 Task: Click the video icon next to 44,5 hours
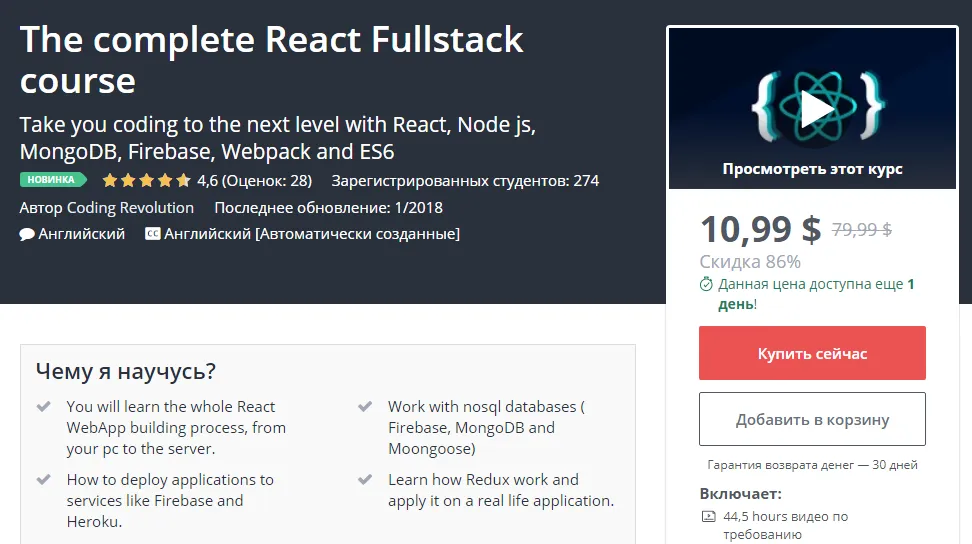[x=708, y=517]
